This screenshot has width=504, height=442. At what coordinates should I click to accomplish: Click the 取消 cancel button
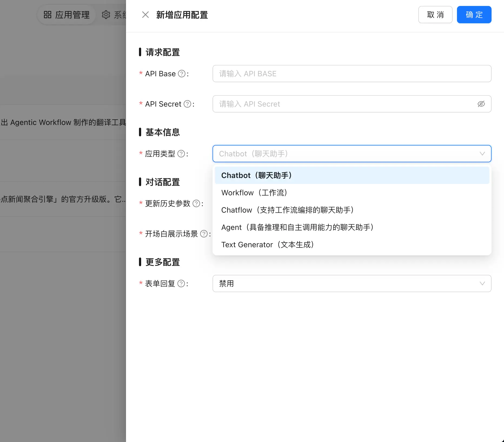[x=435, y=15]
